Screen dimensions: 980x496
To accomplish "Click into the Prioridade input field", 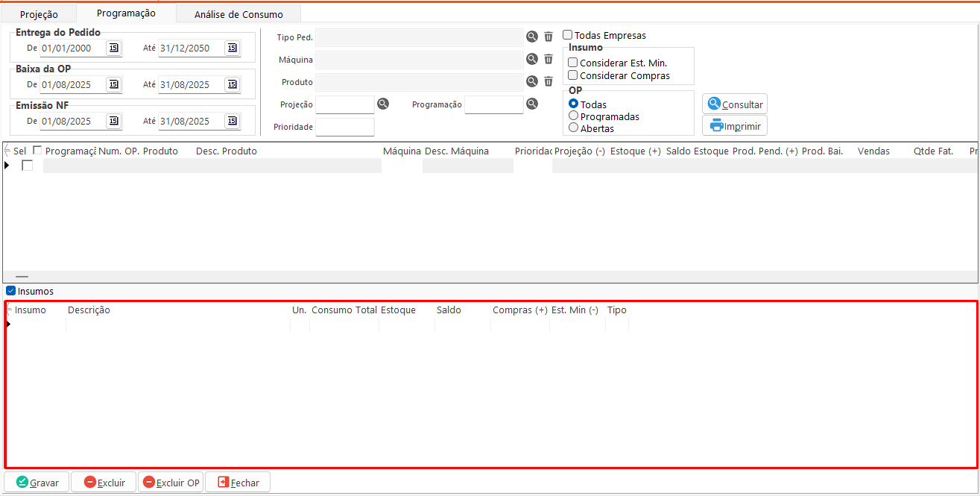I will [x=345, y=127].
